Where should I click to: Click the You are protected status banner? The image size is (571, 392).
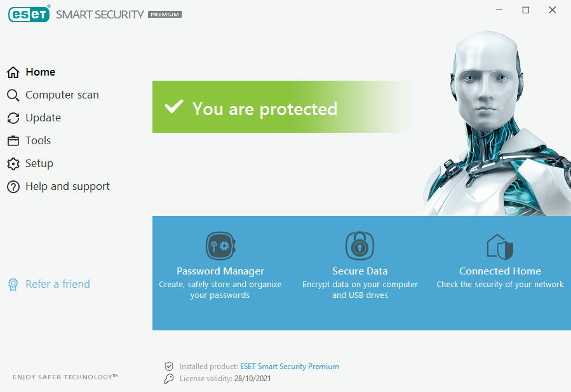tap(281, 107)
